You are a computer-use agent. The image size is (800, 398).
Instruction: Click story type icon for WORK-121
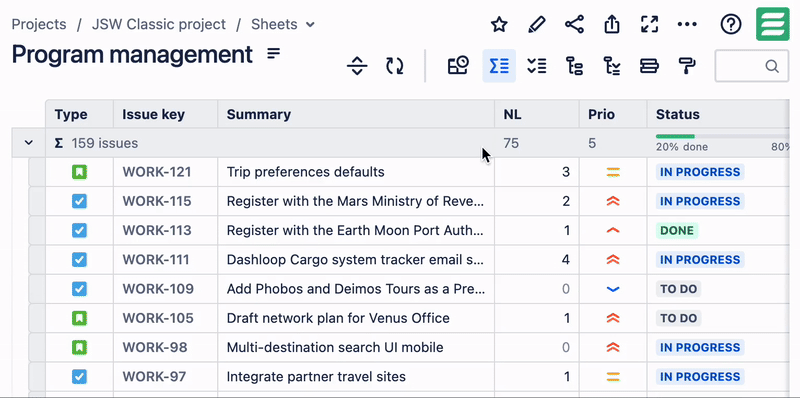79,172
